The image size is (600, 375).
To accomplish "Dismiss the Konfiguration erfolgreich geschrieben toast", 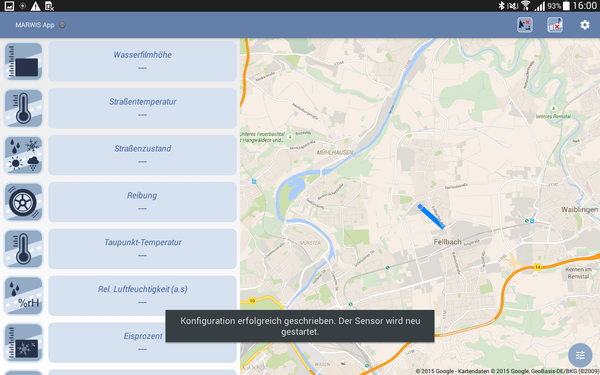I will [x=300, y=326].
